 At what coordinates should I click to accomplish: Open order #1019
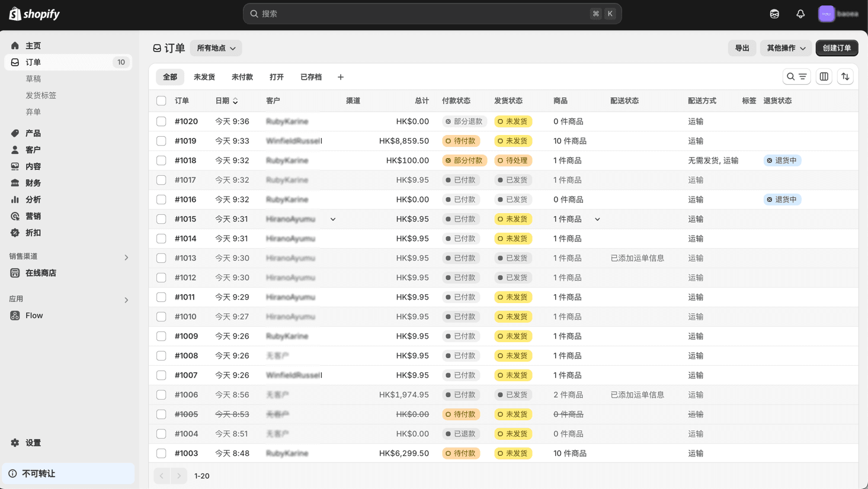point(185,141)
